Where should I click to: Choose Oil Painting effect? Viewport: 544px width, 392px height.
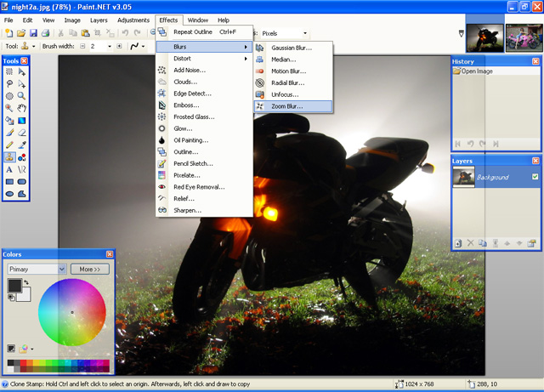pyautogui.click(x=204, y=140)
